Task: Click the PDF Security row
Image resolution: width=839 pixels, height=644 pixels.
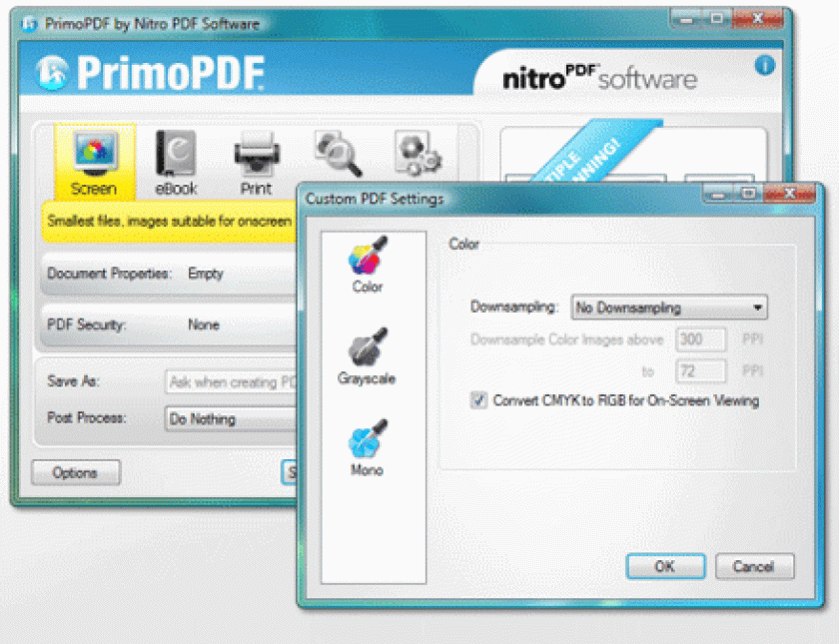Action: [x=169, y=325]
